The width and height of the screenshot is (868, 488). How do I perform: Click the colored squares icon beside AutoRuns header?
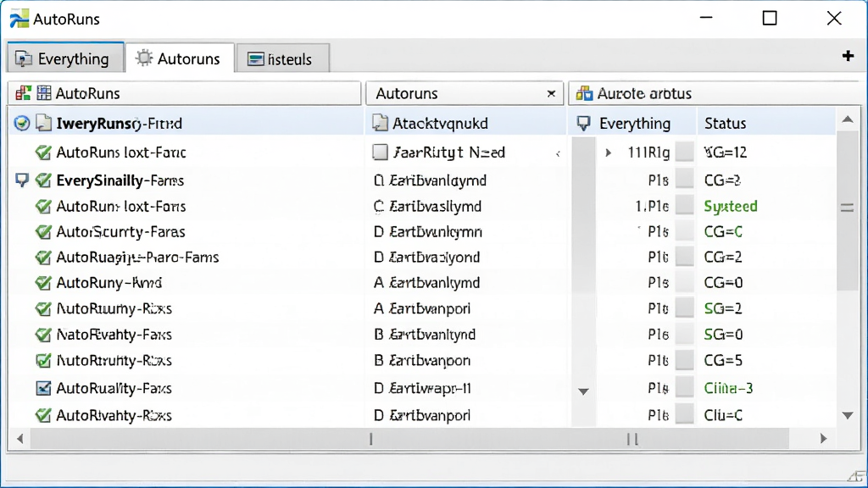point(23,93)
